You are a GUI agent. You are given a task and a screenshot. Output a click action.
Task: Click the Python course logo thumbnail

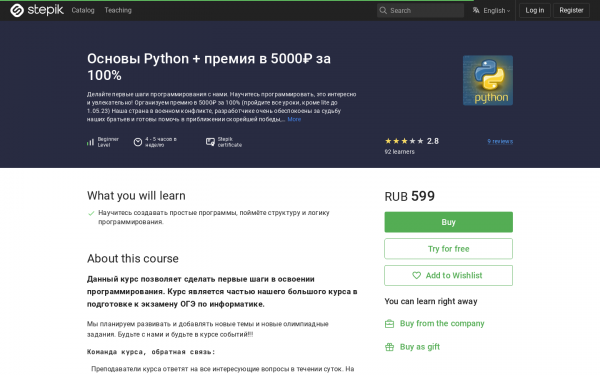point(488,80)
